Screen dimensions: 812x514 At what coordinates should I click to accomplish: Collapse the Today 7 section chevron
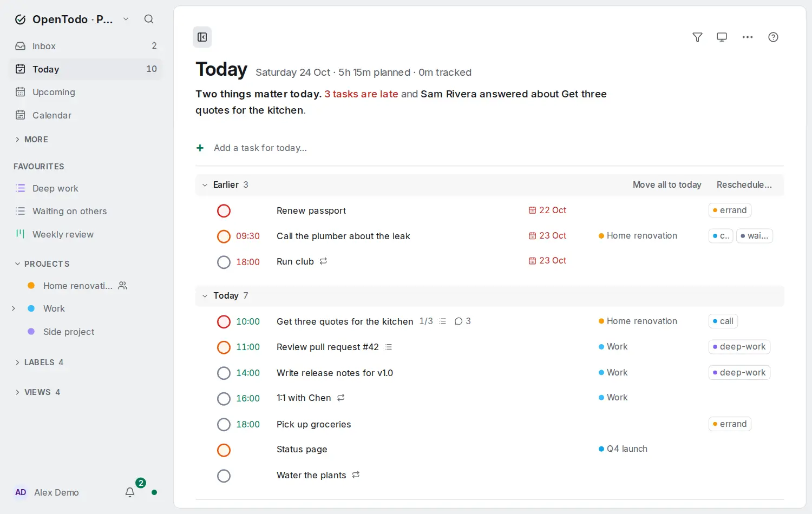pyautogui.click(x=205, y=296)
